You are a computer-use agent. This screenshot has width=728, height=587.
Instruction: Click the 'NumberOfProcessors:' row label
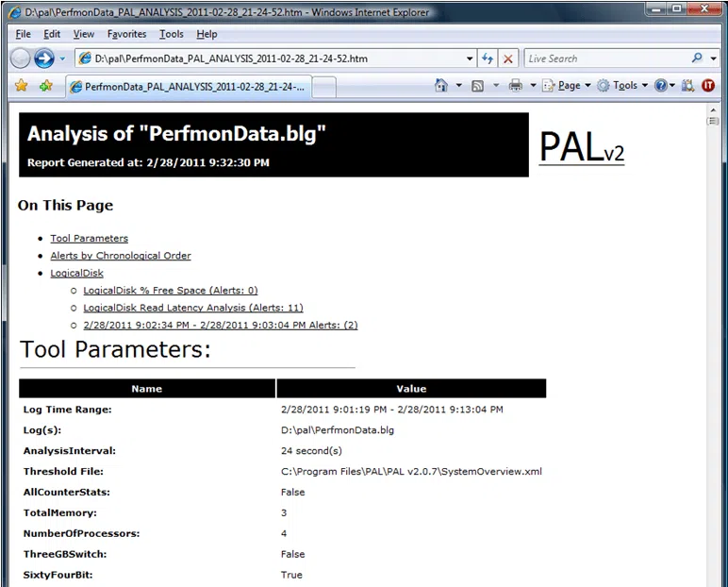coord(82,533)
